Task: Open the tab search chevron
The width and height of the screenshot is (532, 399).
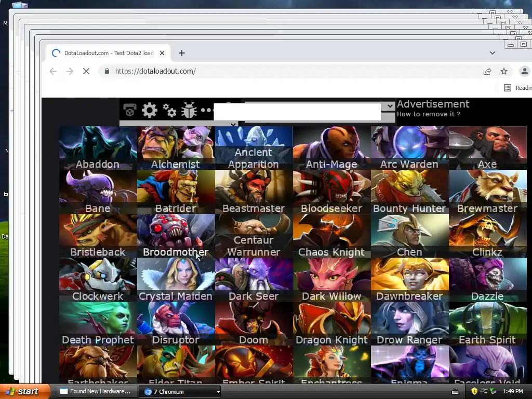Action: tap(493, 53)
